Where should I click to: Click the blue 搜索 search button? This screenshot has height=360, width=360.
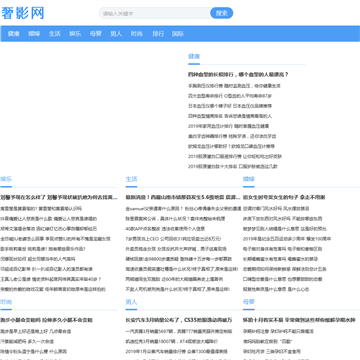pos(222,13)
